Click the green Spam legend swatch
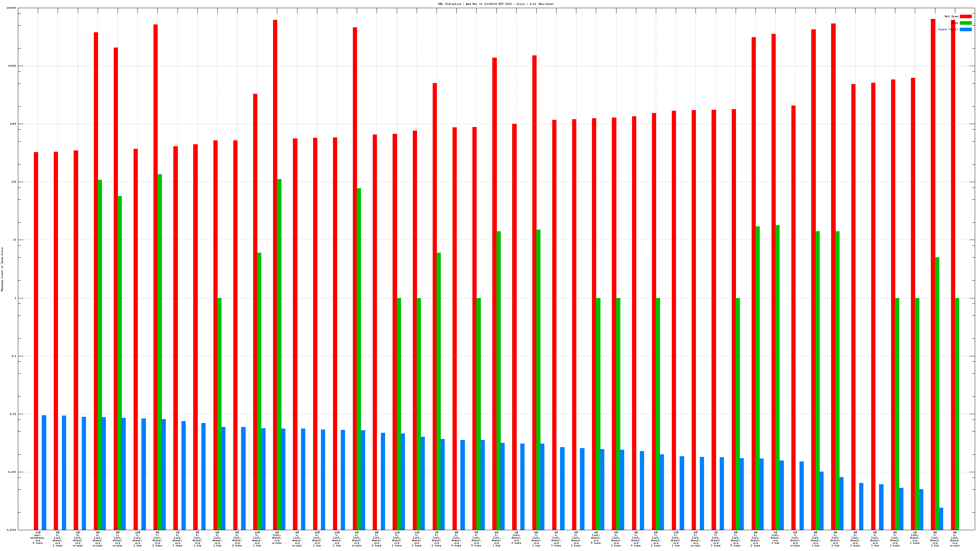 (x=966, y=23)
